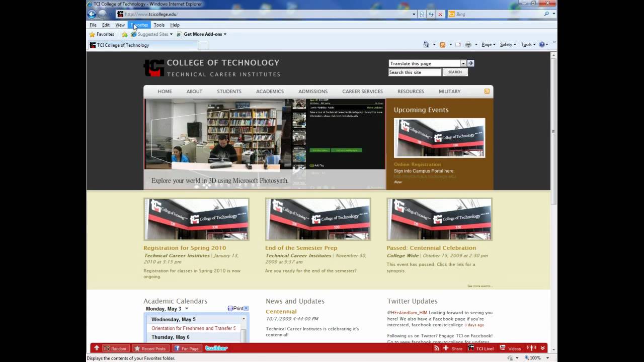Click the up arrow on red bottom toolbar

[x=97, y=348]
